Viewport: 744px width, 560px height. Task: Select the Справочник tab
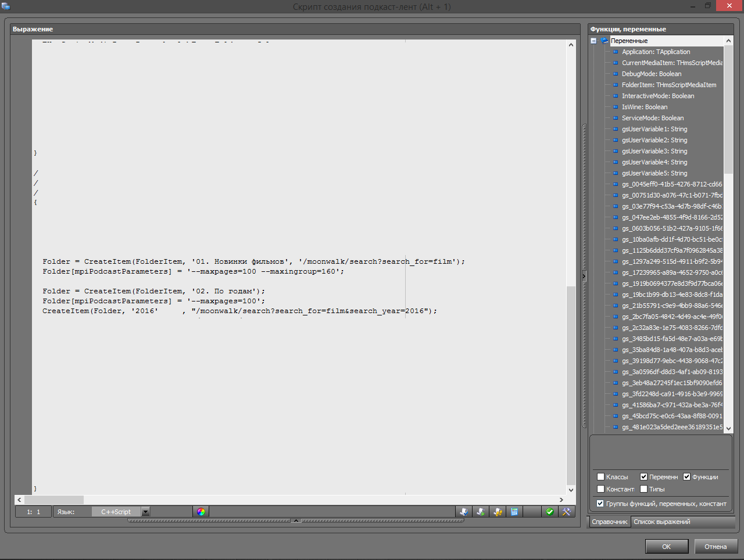(x=609, y=522)
